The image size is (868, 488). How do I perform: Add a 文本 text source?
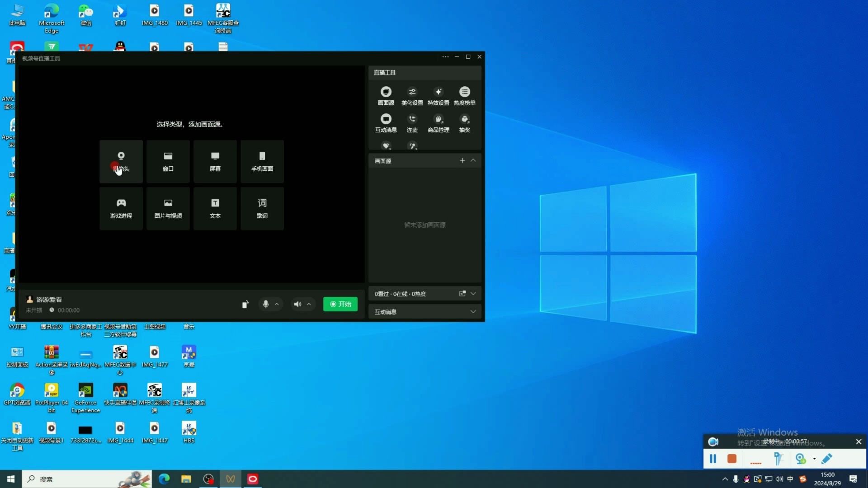pos(215,208)
